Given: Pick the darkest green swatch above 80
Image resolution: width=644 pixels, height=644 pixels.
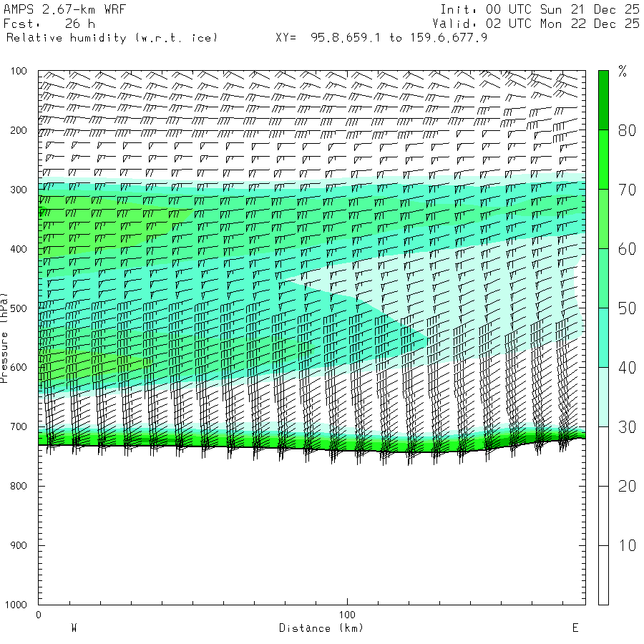Looking at the screenshot, I should tap(603, 100).
